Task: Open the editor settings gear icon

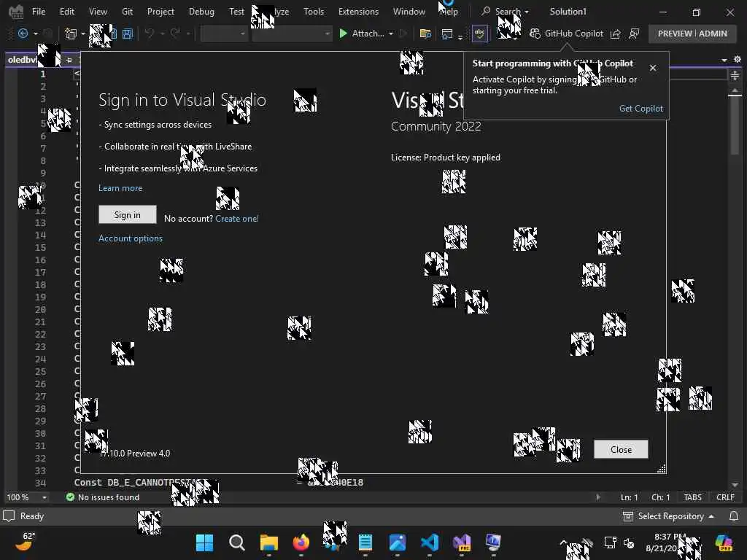Action: tap(737, 60)
